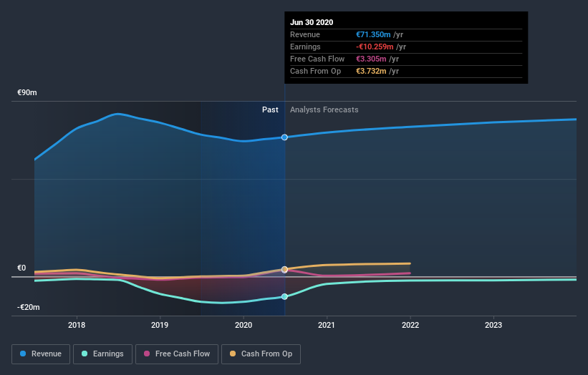Select the Earnings data point marker on teal line
This screenshot has height=375, width=588.
click(x=284, y=297)
